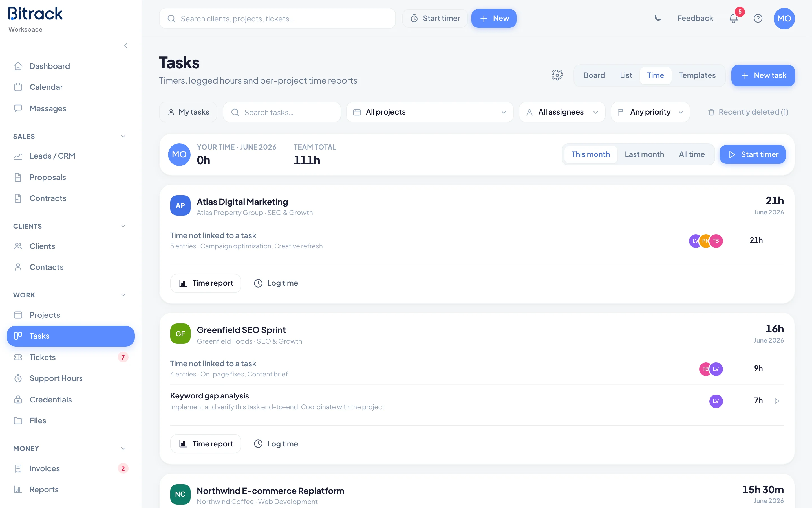Select Last month time range
Image resolution: width=812 pixels, height=508 pixels.
(x=644, y=154)
